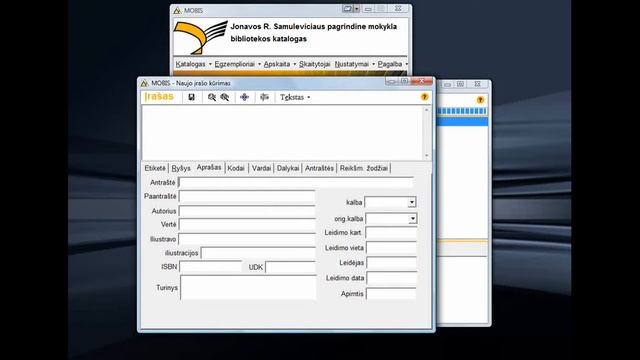
Task: Open the Apskaita menu
Action: click(x=280, y=64)
